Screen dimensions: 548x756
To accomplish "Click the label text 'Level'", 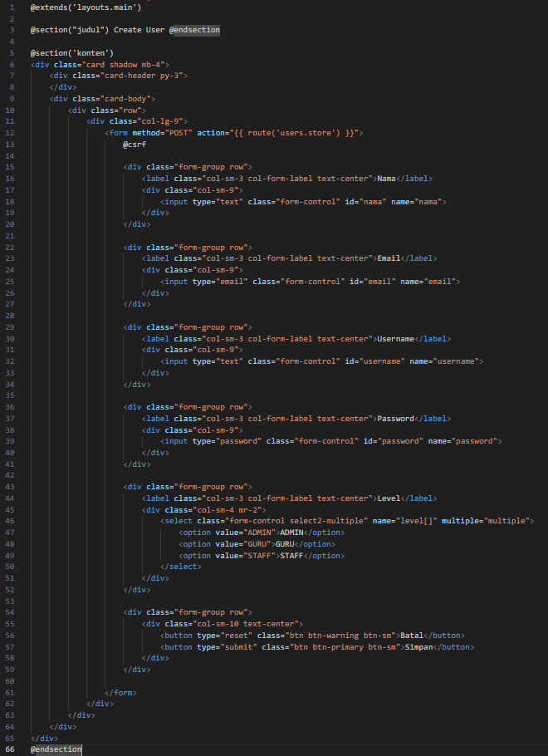I will 389,498.
